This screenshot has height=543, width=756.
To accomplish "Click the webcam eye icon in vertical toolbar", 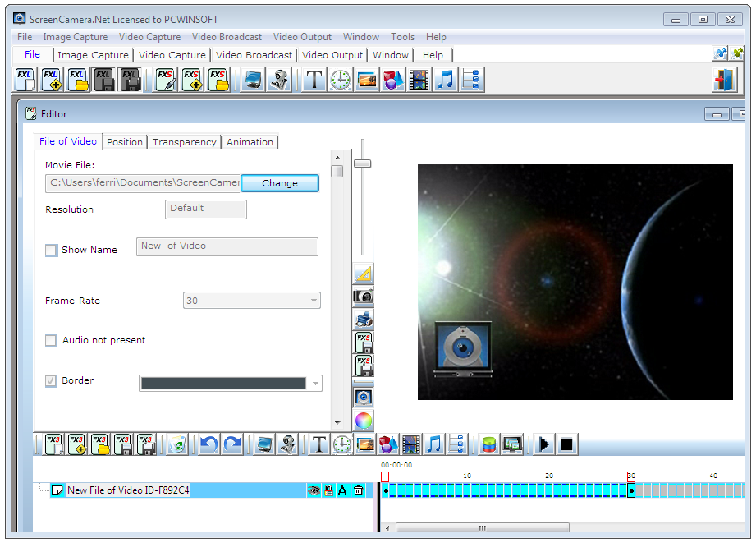I will pyautogui.click(x=364, y=398).
